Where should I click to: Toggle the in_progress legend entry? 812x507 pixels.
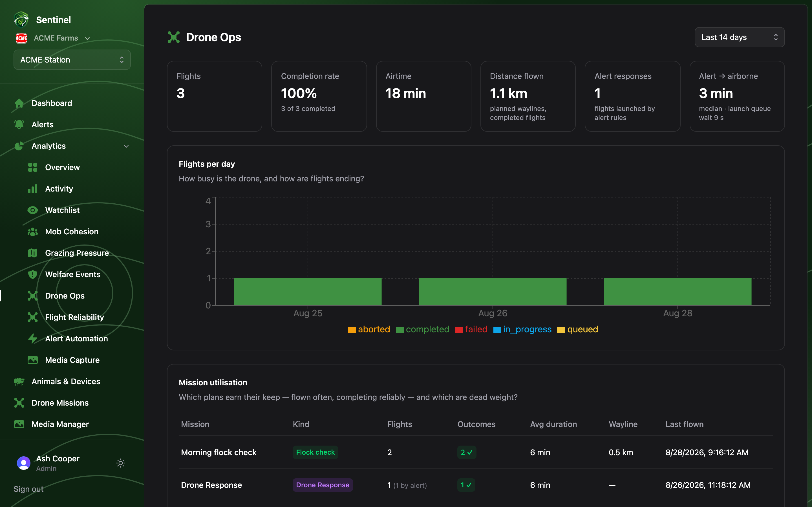pos(522,329)
